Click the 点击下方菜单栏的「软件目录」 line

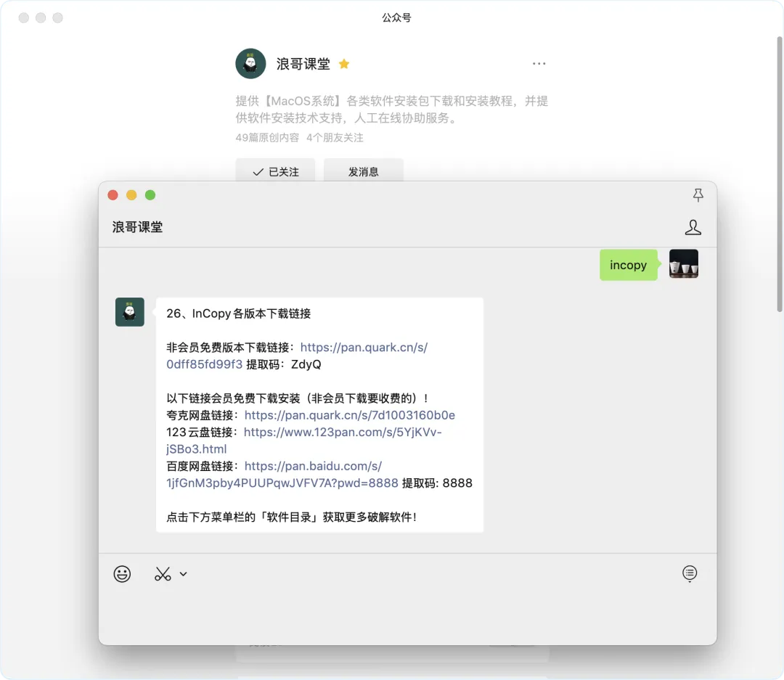coord(292,517)
